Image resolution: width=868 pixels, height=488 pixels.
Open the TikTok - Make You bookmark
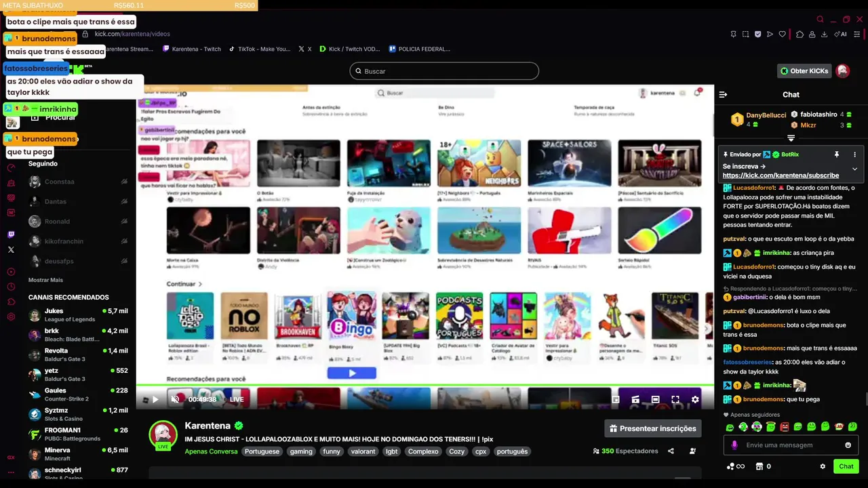260,49
